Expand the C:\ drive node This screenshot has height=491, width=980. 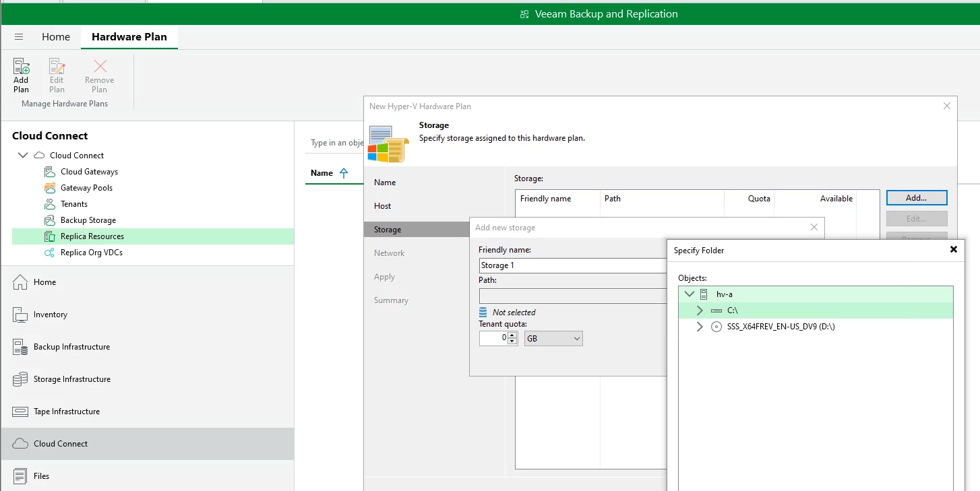[700, 310]
